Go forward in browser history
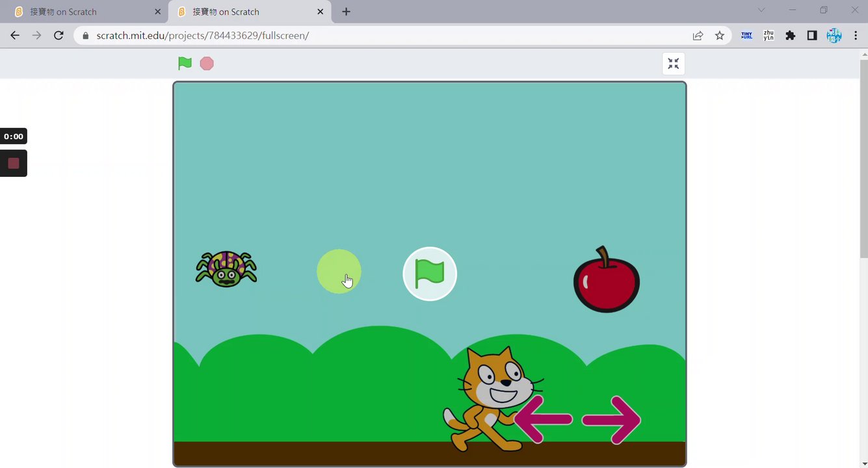 click(37, 36)
